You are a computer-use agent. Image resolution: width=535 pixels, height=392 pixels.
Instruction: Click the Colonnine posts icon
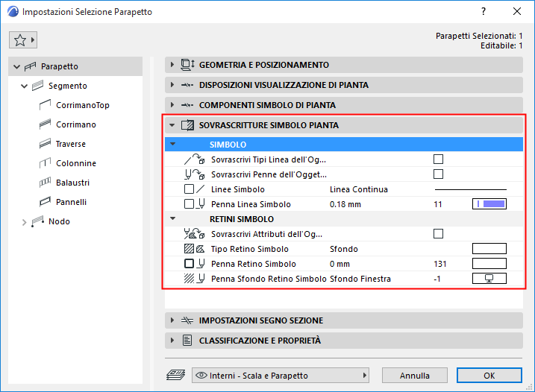(45, 163)
